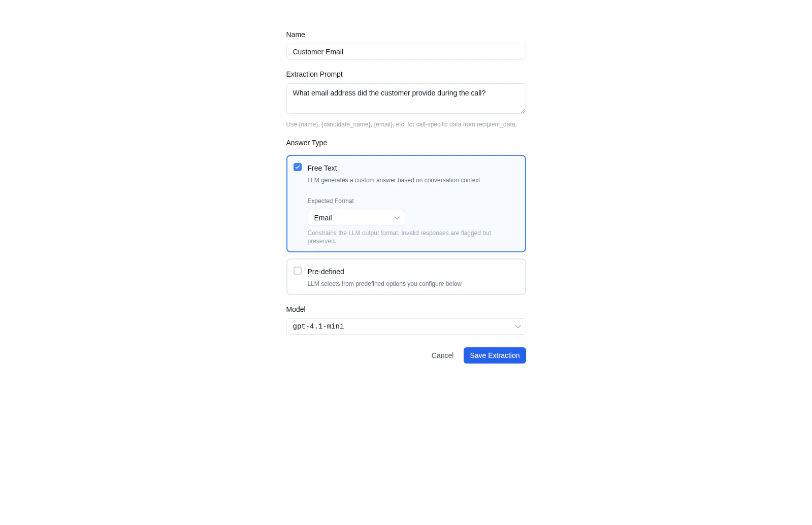The image size is (812, 525).
Task: Click the textarea resize handle
Action: (523, 112)
